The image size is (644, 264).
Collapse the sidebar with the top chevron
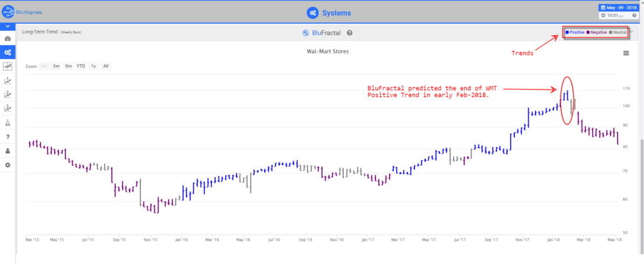click(8, 26)
